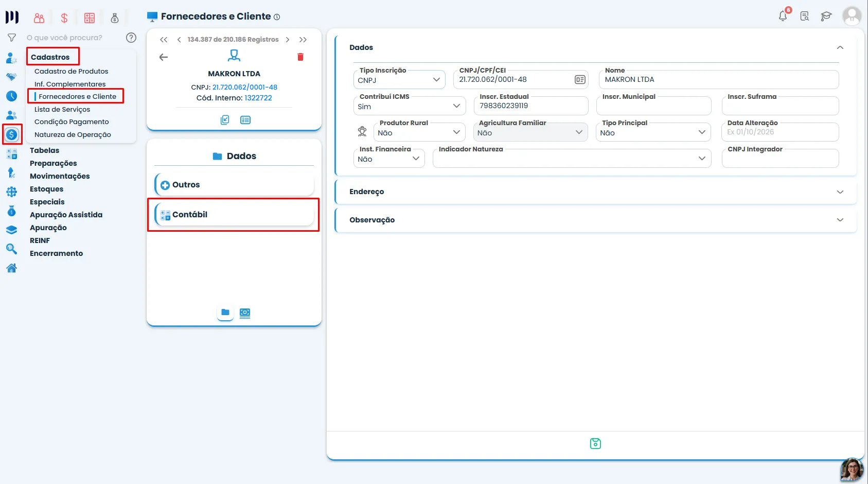Click the CNPJ number link
This screenshot has height=484, width=868.
(x=245, y=88)
